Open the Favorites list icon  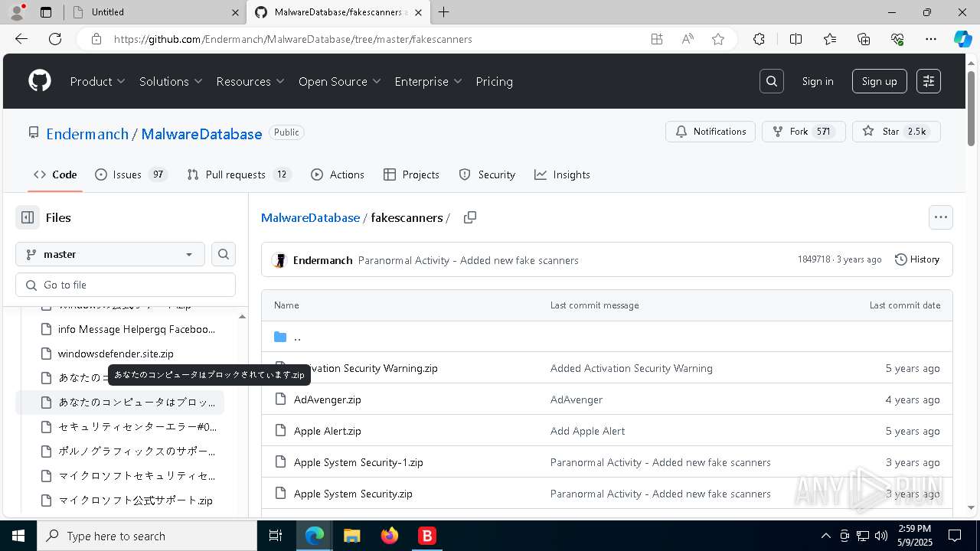pyautogui.click(x=830, y=39)
